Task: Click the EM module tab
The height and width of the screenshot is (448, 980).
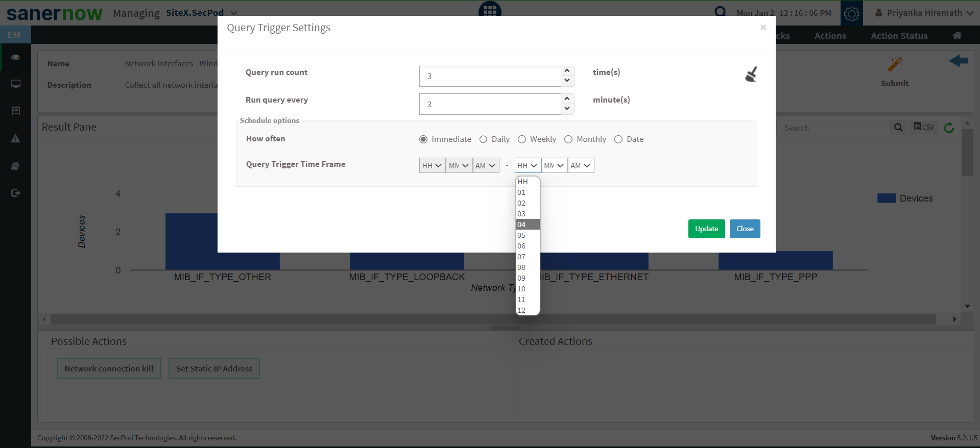Action: 15,35
